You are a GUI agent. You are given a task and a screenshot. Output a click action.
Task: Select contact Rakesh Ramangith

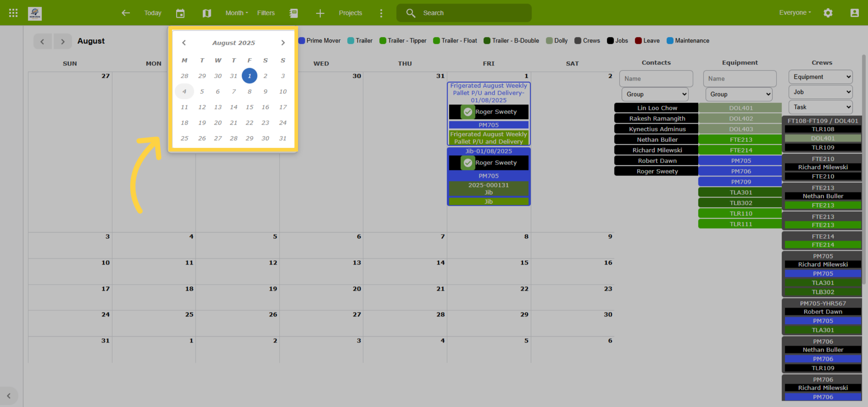pyautogui.click(x=656, y=119)
